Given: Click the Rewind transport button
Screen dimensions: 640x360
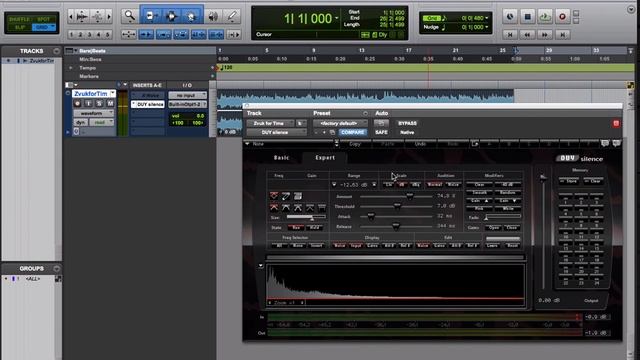Looking at the screenshot, I should coord(527,35).
